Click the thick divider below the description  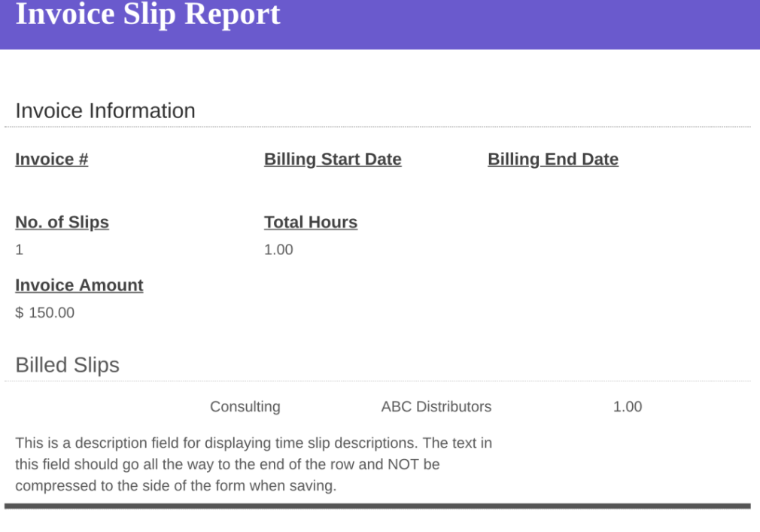click(378, 506)
